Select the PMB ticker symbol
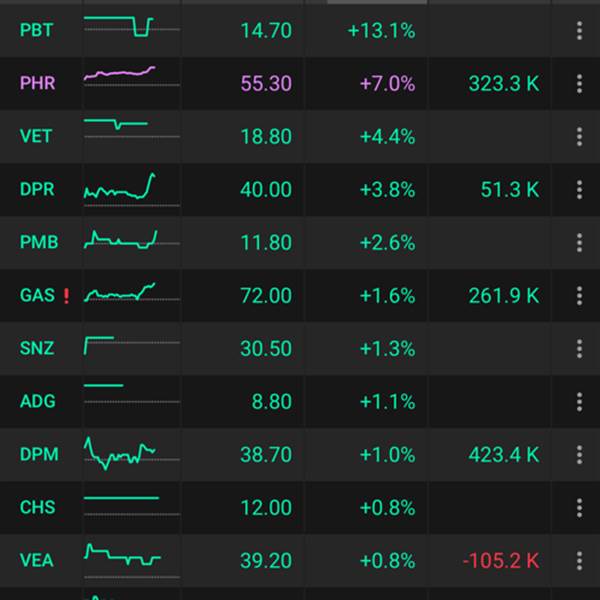Screen dimensions: 600x600 (x=39, y=242)
